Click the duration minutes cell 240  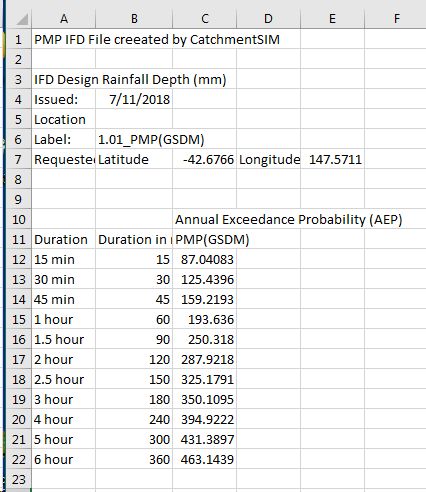[134, 419]
